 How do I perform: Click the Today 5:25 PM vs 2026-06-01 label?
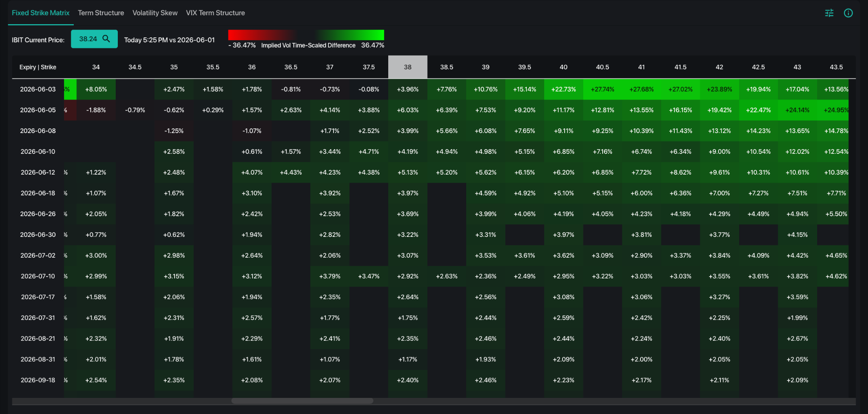pos(170,40)
